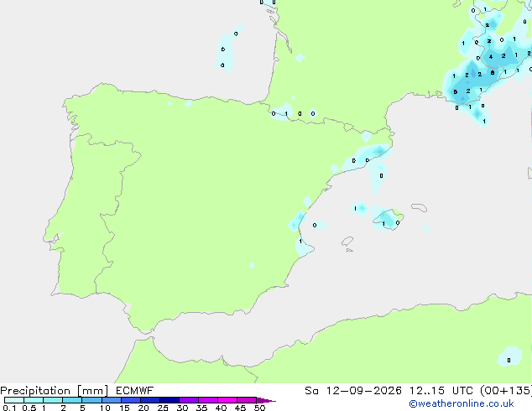Screen dimensions: 532x411
Task: Click the rain area over the Ebro delta coast
Action: tap(368, 156)
